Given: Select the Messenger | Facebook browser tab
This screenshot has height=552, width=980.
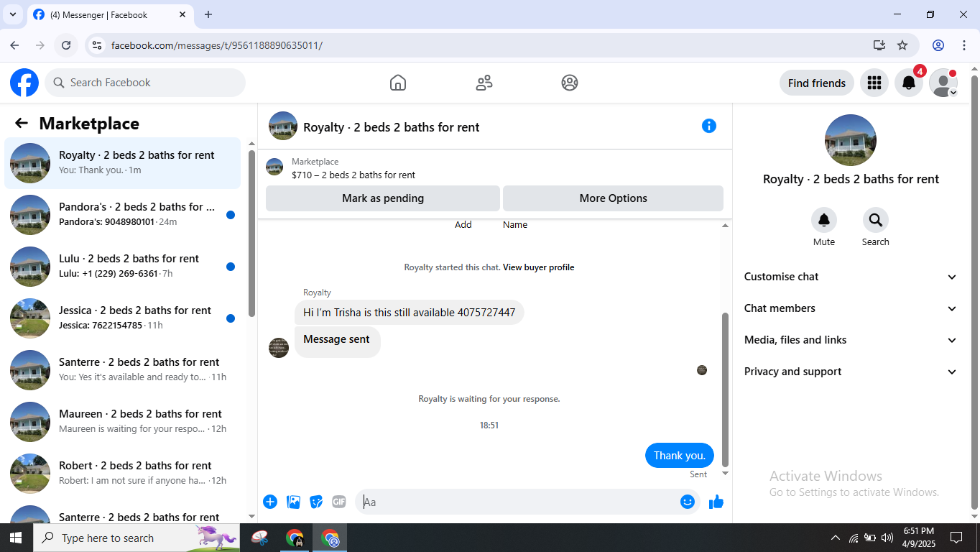Looking at the screenshot, I should [111, 15].
